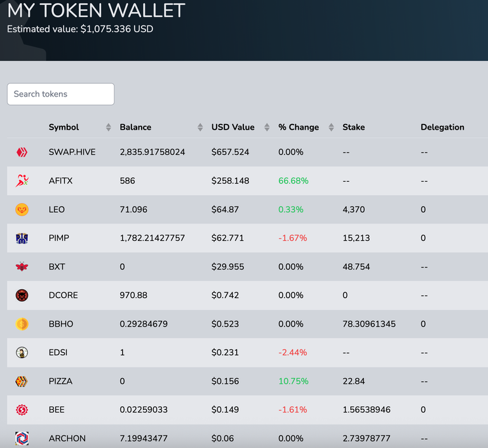Click BBHO stake value 78.30961345
This screenshot has width=488, height=448.
tap(369, 324)
